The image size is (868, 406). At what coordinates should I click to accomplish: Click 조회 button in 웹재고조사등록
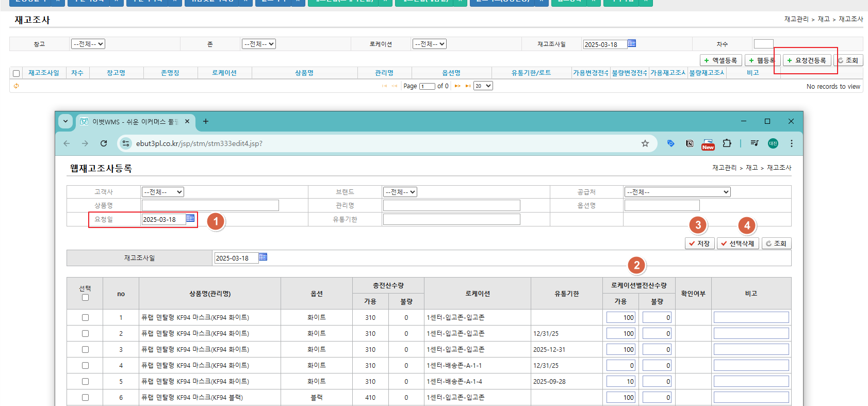[x=776, y=243]
